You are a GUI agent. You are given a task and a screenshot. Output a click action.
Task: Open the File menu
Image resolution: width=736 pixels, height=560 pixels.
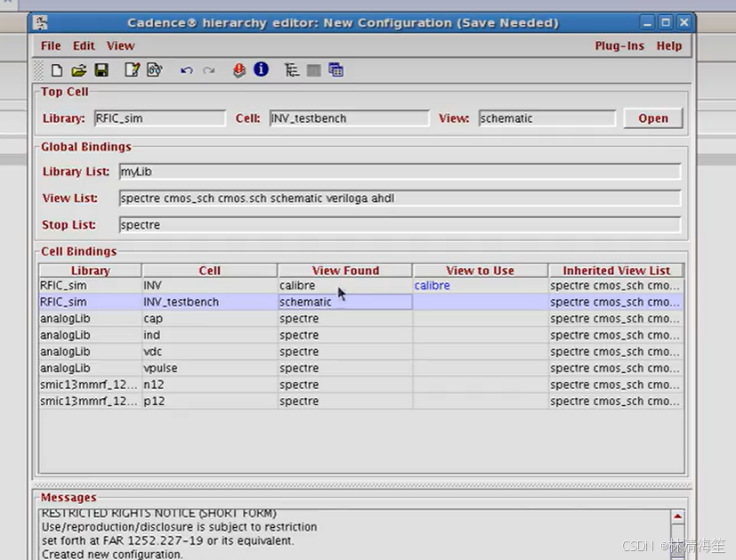pyautogui.click(x=51, y=45)
